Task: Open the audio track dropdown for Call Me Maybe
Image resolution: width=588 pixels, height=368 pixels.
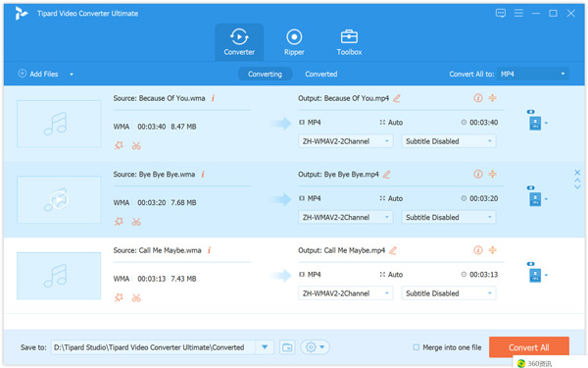Action: pos(345,293)
